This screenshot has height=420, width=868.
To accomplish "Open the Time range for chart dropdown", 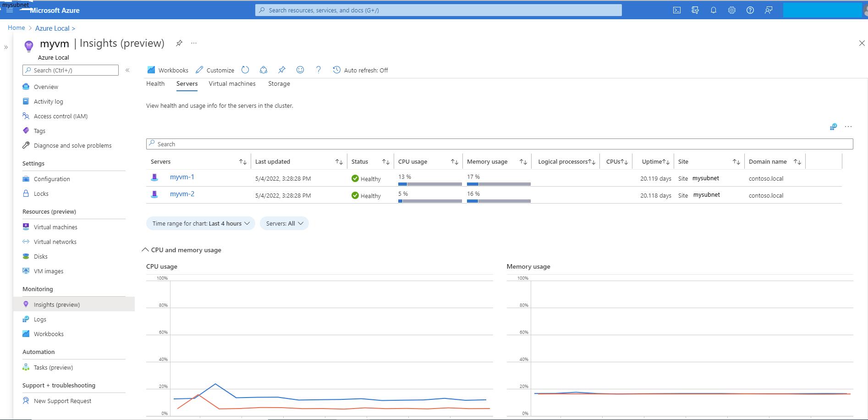I will coord(200,223).
